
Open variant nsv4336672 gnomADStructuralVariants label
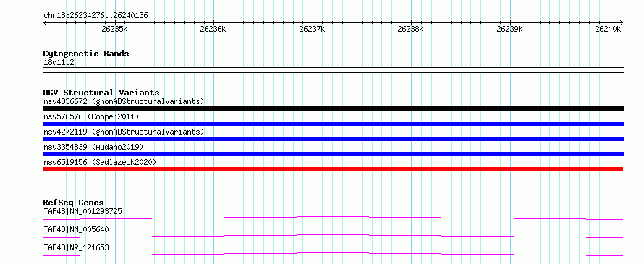click(124, 101)
